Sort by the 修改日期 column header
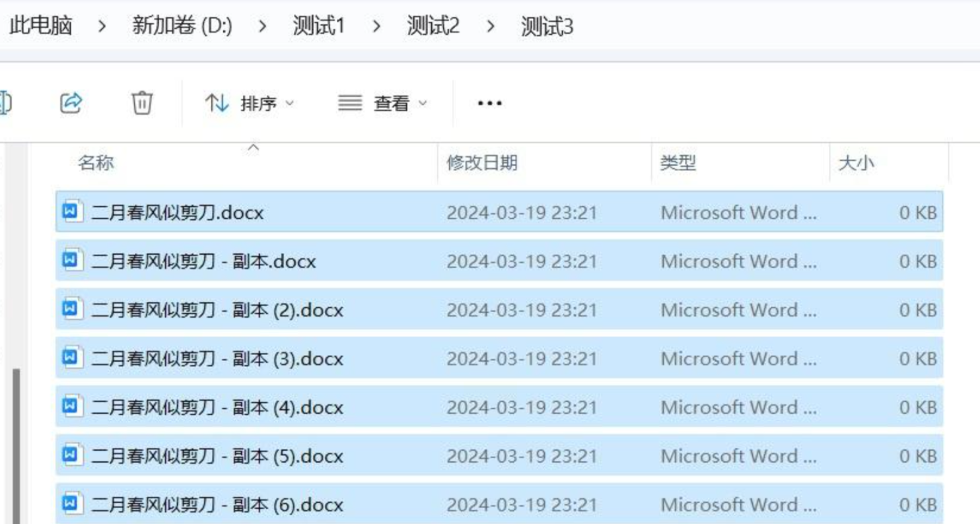 pos(482,163)
